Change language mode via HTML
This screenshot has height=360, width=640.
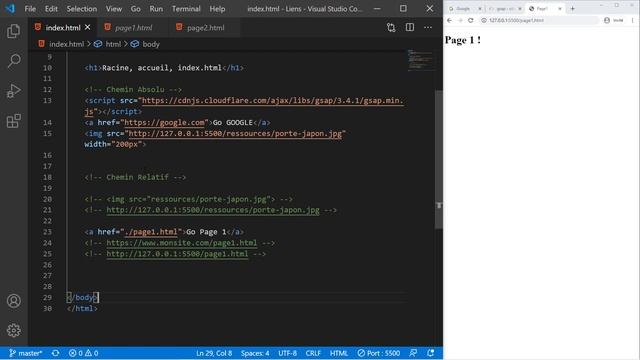pyautogui.click(x=339, y=353)
